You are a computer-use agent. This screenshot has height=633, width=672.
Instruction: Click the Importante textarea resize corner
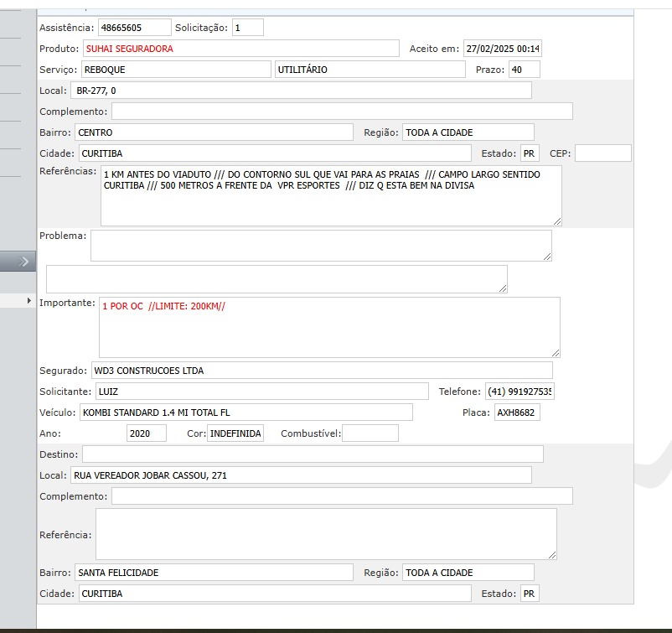tap(554, 352)
